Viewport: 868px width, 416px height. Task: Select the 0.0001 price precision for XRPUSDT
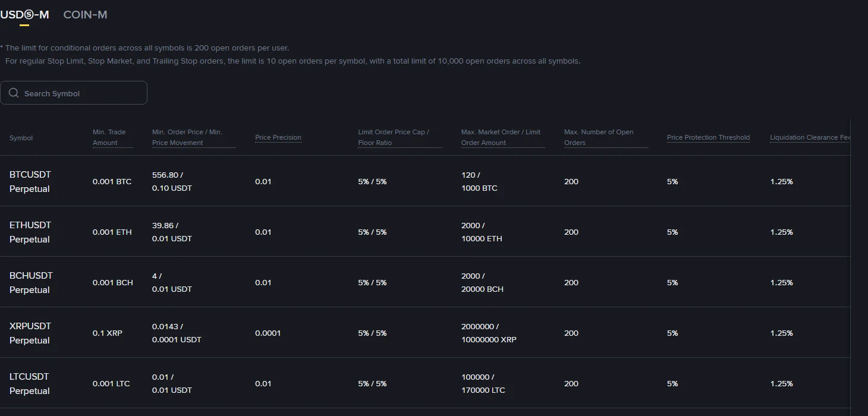pos(268,333)
